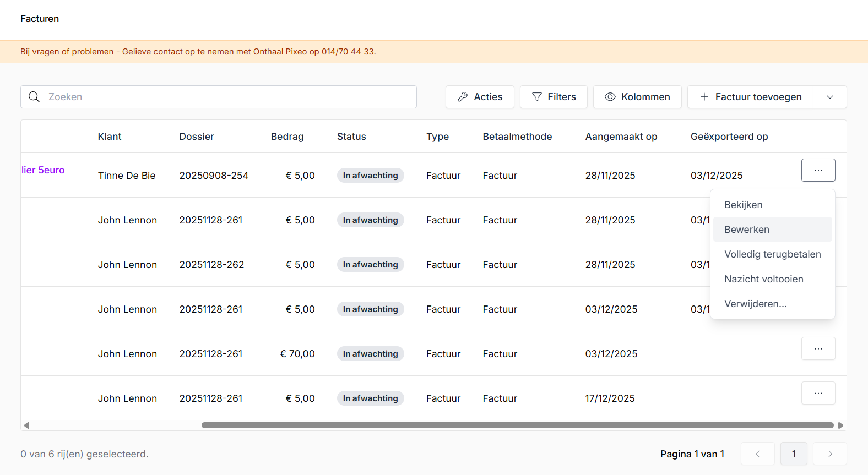The image size is (868, 475).
Task: Click the lier 5euro purple link
Action: [43, 170]
